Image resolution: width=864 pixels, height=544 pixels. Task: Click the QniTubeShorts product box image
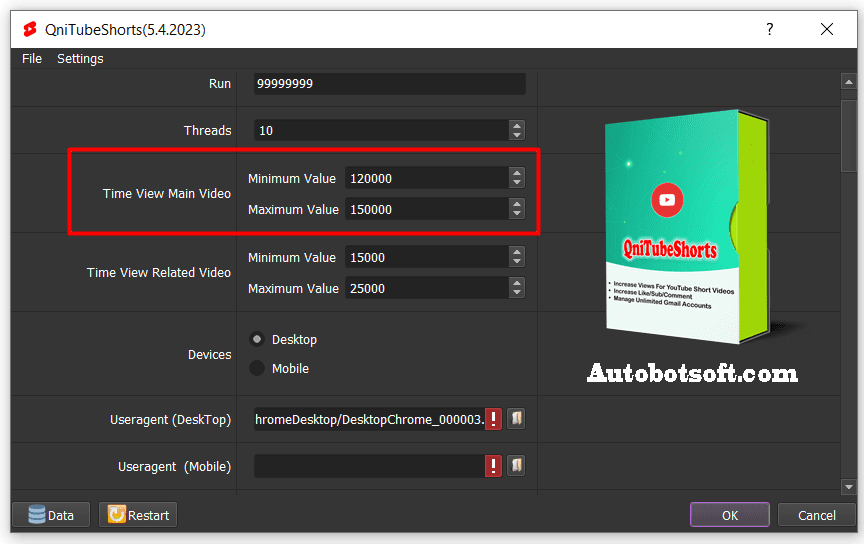tap(688, 226)
